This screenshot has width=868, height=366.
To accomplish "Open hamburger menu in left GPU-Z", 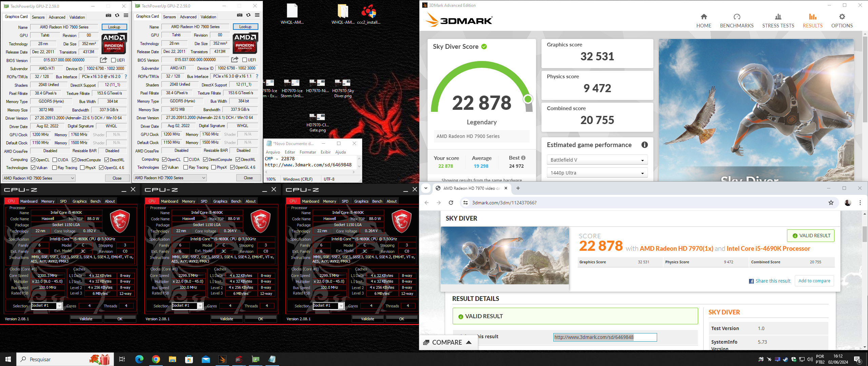I will tap(126, 15).
